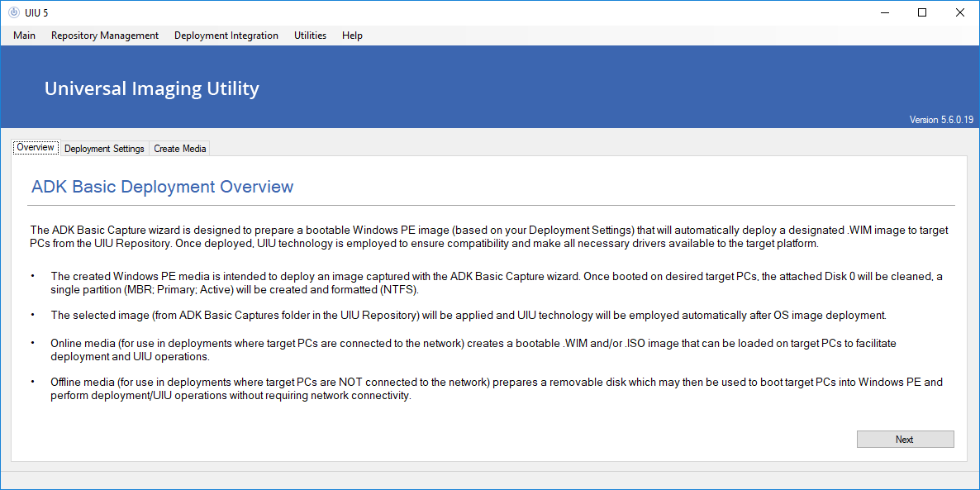Maximize the UIU 5 window
This screenshot has width=980, height=490.
tap(922, 12)
